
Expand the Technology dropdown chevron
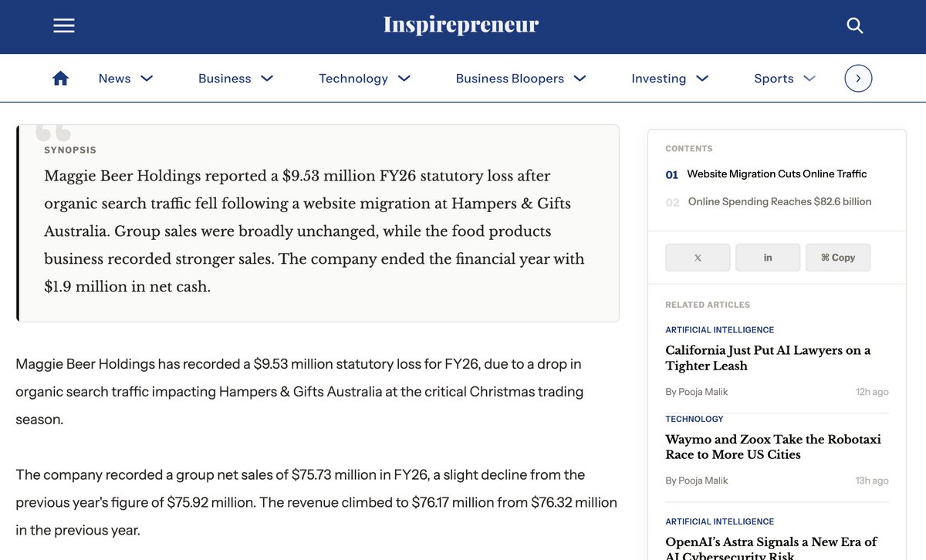[404, 79]
